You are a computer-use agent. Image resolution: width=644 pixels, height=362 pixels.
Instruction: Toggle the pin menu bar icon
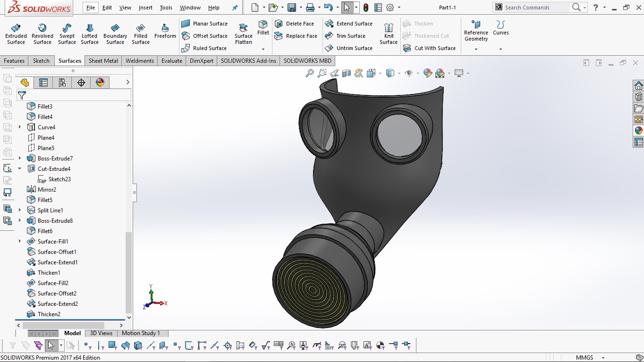tap(235, 8)
